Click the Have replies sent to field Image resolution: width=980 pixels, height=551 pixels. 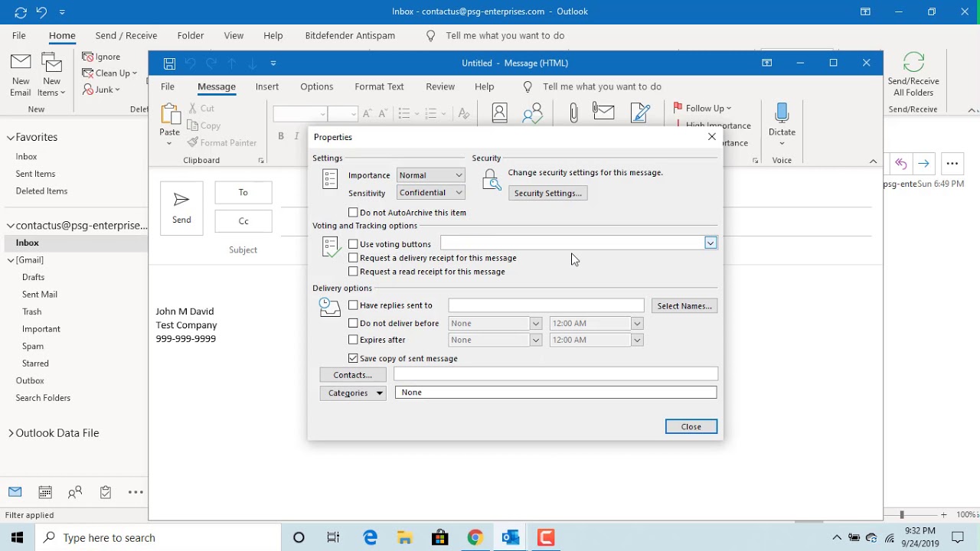(x=546, y=305)
